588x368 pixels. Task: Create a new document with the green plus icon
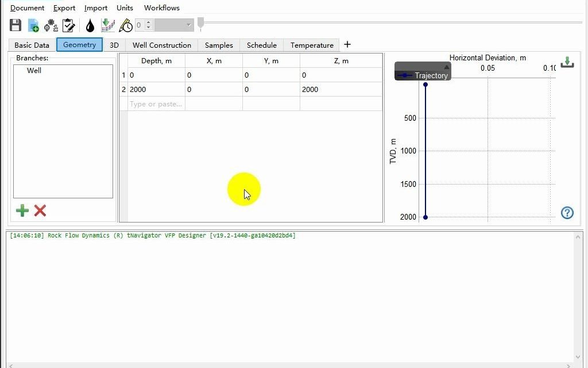click(33, 25)
